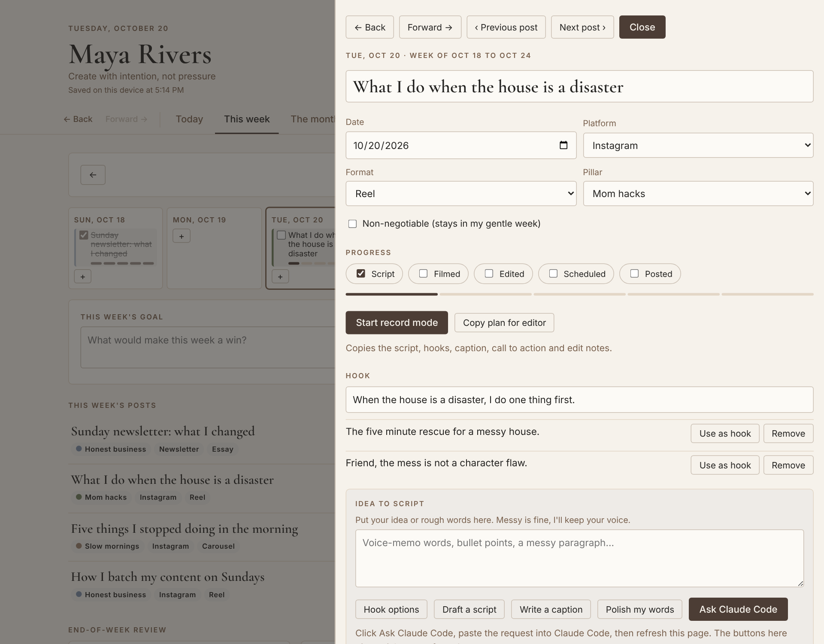Click the plus button under Tue, Oct 20
The height and width of the screenshot is (644, 824).
280,276
